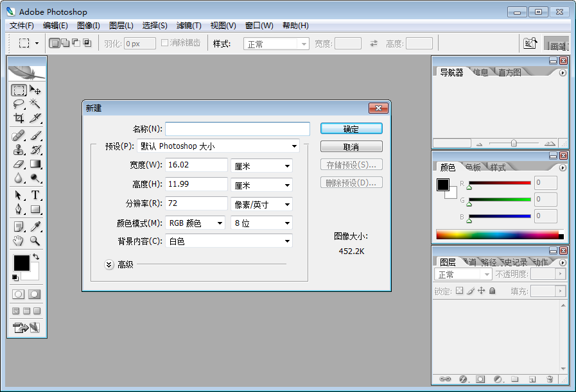
Task: Reset default colors icon in toolbox
Action: coord(15,278)
